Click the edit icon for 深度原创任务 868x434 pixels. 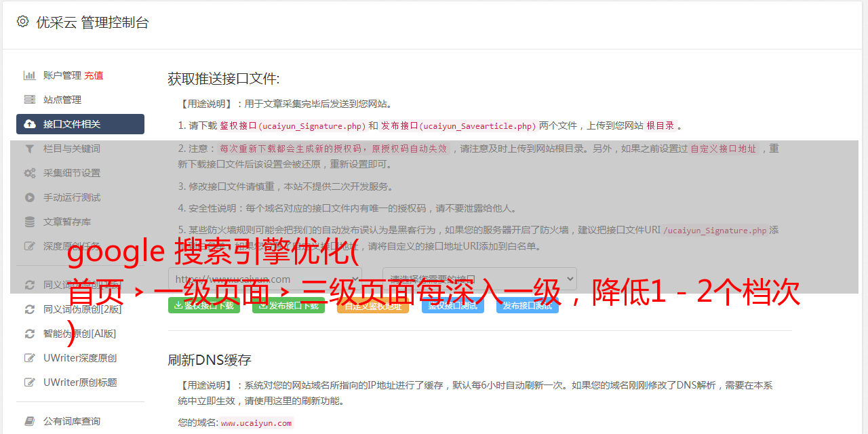pyautogui.click(x=30, y=246)
